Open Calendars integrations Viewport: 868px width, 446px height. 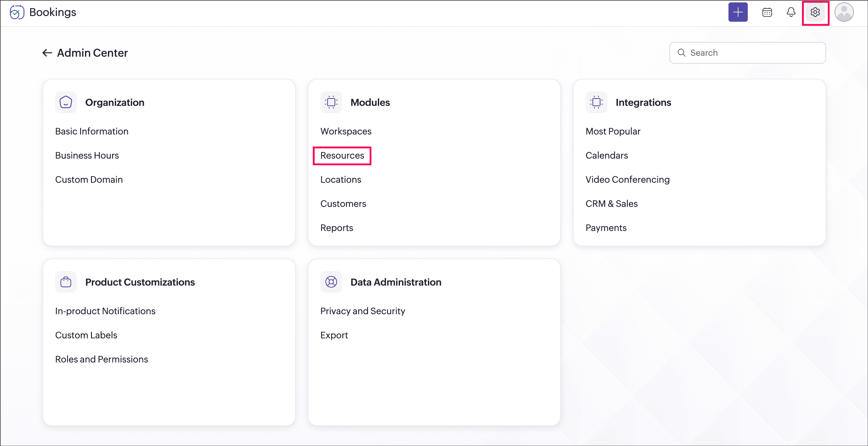click(606, 155)
